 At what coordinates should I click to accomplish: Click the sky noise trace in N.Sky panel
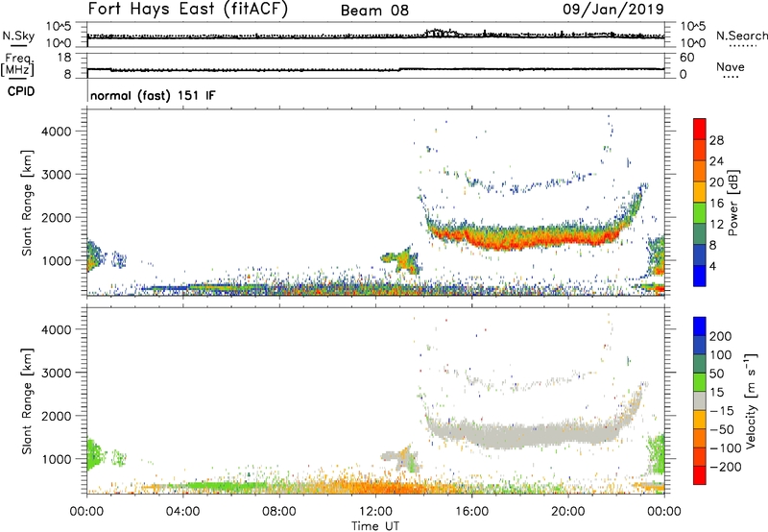tap(375, 36)
